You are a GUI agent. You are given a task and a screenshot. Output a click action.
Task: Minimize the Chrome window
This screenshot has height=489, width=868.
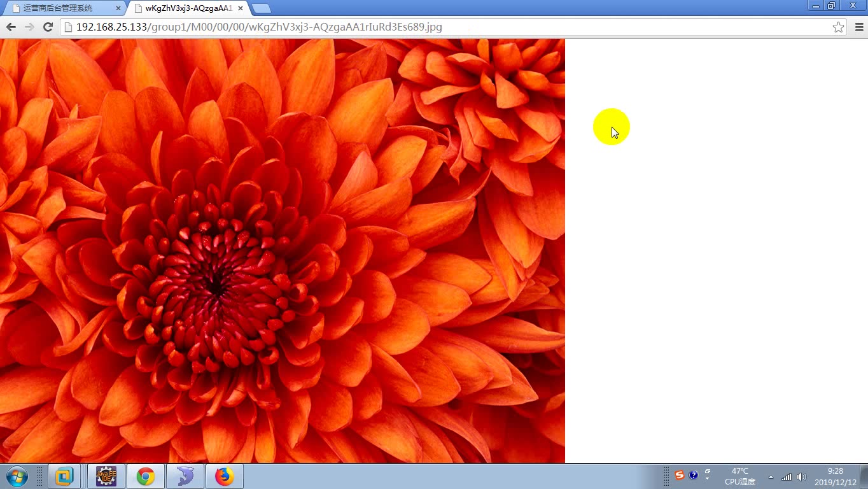816,5
